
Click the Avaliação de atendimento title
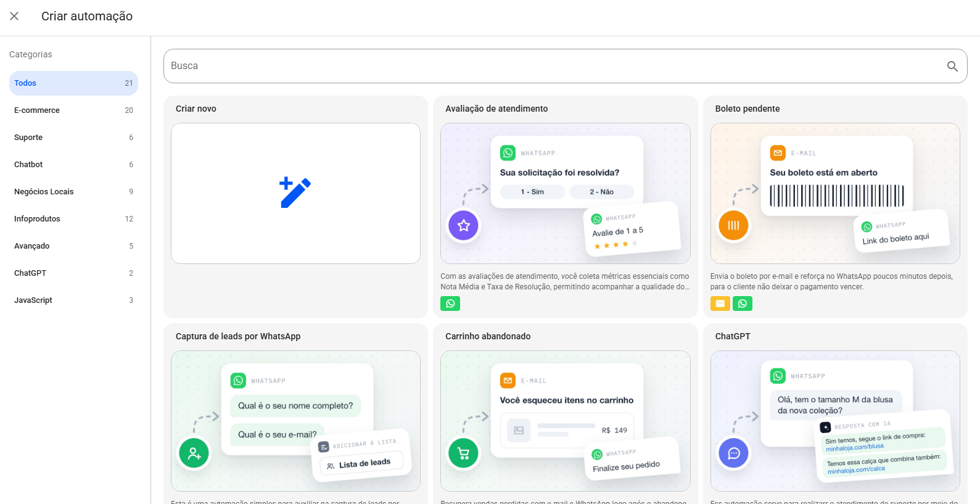click(496, 109)
